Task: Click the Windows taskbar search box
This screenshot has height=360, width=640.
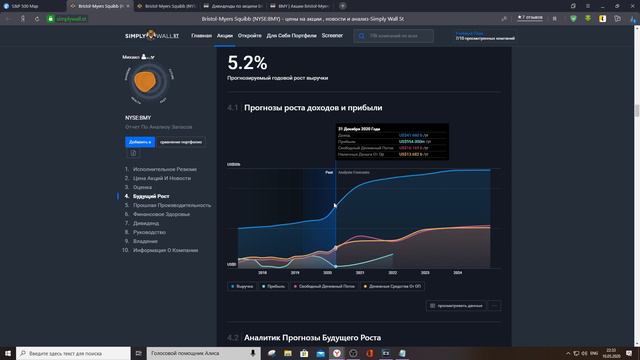Action: [73, 353]
